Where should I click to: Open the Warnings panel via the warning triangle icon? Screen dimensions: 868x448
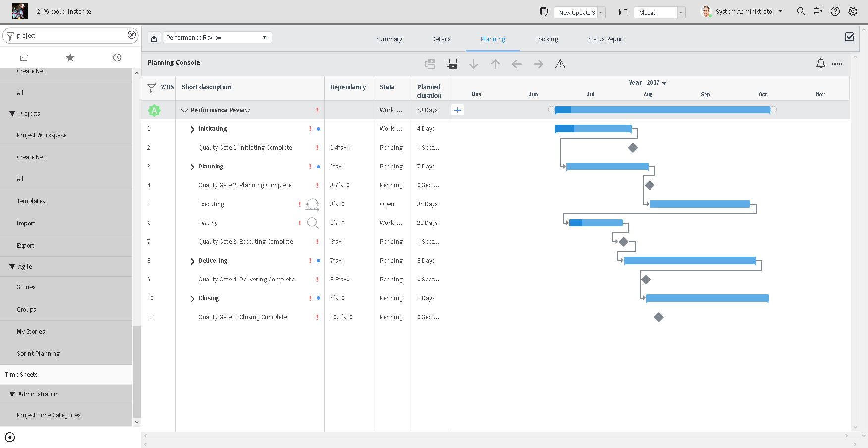(x=560, y=64)
